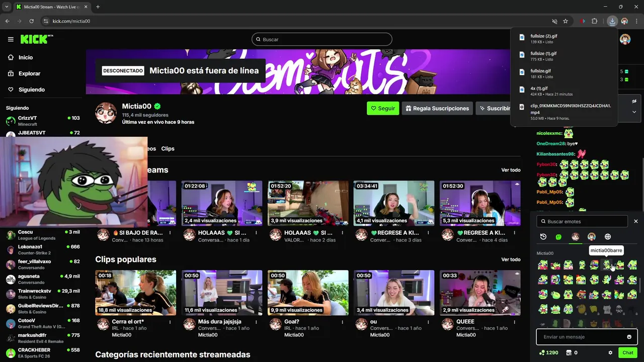Toggle the hide chat eye icon
644x362 pixels.
pyautogui.click(x=634, y=101)
